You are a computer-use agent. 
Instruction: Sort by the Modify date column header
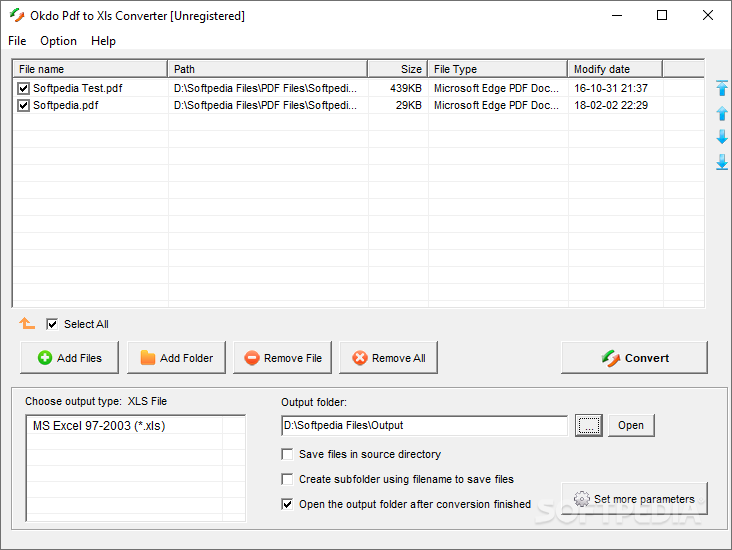(x=615, y=69)
